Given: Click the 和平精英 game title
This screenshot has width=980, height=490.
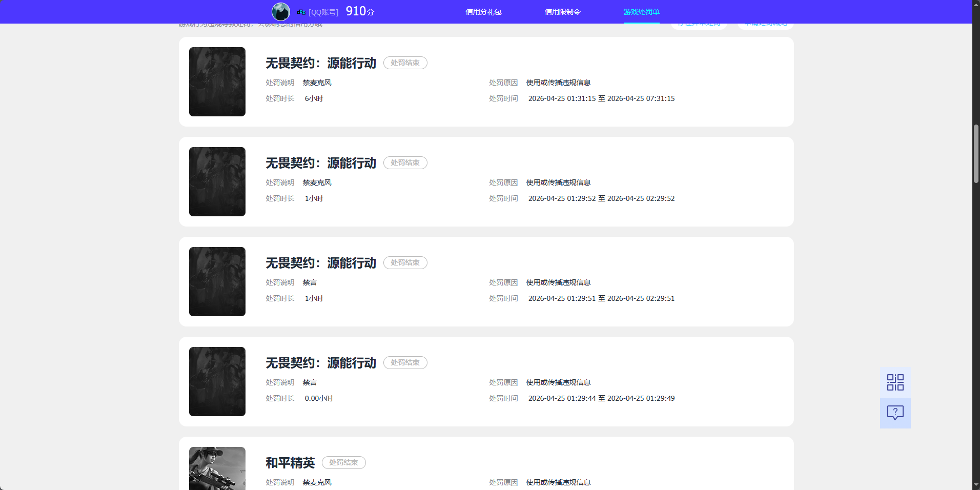Looking at the screenshot, I should click(290, 463).
